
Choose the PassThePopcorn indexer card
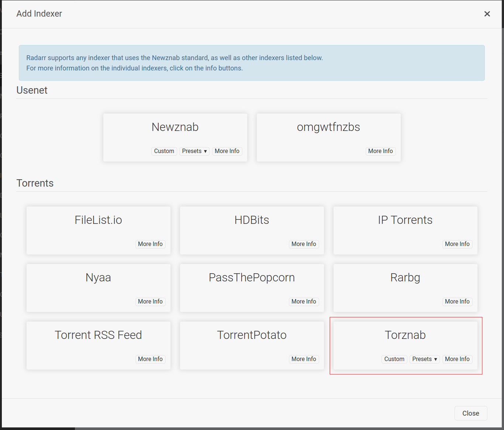[x=252, y=288]
